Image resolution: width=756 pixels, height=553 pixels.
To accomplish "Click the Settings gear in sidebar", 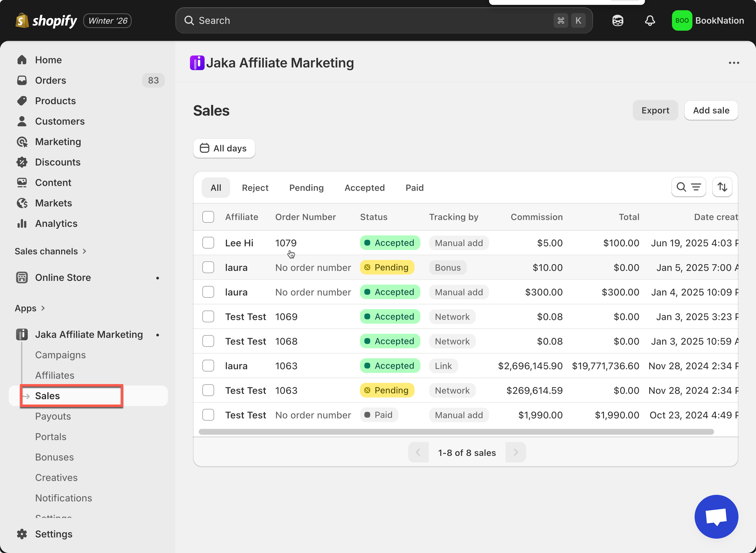I will click(x=22, y=534).
